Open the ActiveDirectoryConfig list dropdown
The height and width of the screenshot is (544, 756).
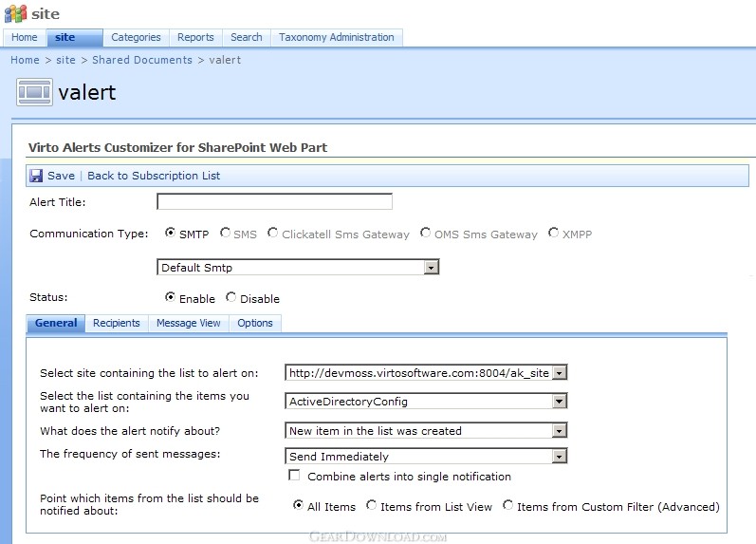pos(426,402)
